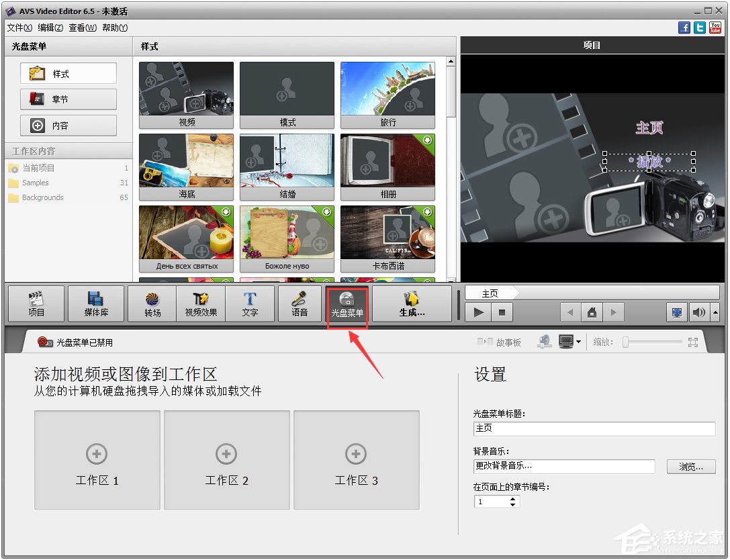
Task: Select the 转场 transitions tool
Action: (x=152, y=304)
